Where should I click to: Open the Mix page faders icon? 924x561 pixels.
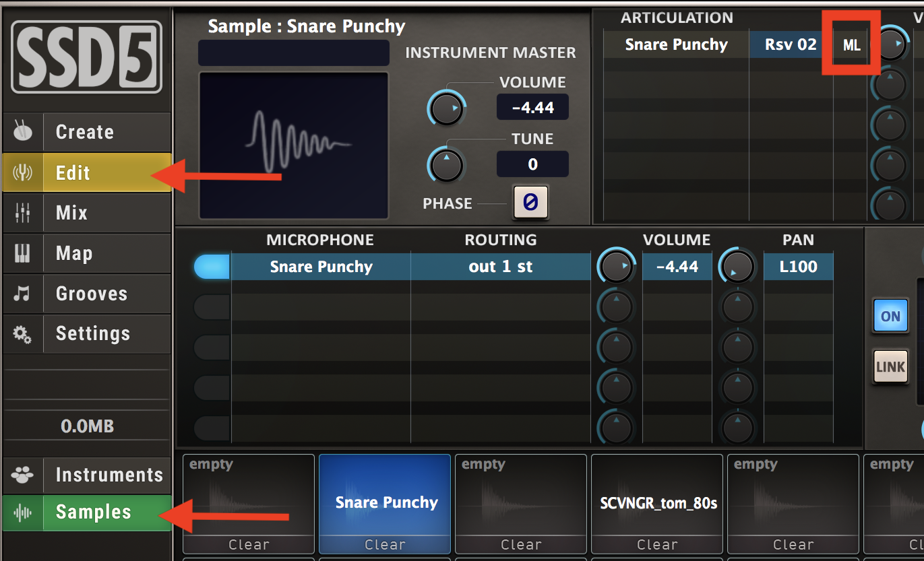pos(23,213)
